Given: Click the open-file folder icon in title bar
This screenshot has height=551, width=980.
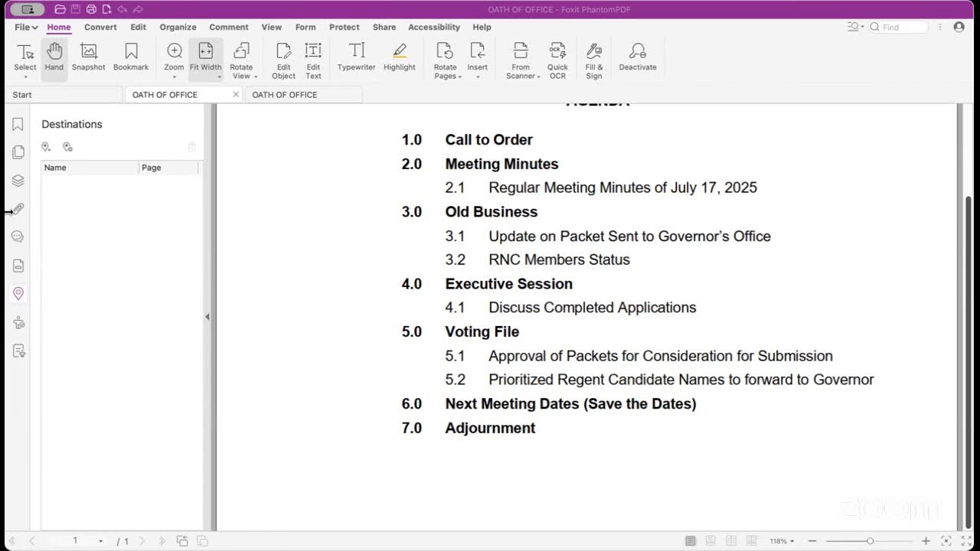Looking at the screenshot, I should 60,9.
